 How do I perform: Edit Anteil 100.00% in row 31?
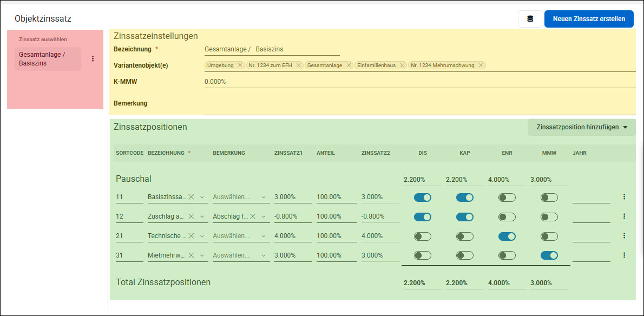(x=337, y=255)
